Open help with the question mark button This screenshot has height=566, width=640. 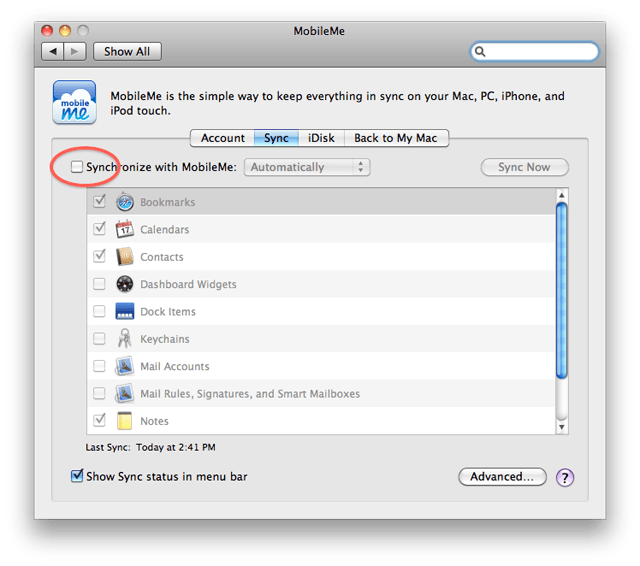[565, 477]
